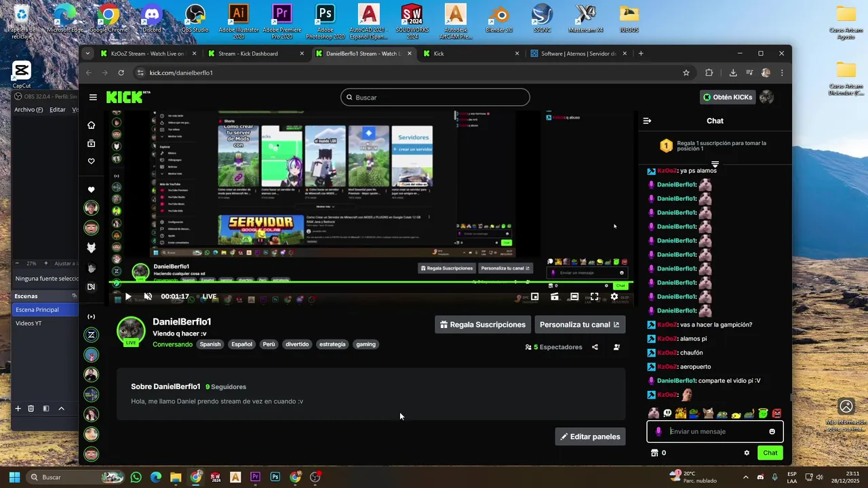
Task: Open WhatsApp from the taskbar
Action: coord(136,477)
